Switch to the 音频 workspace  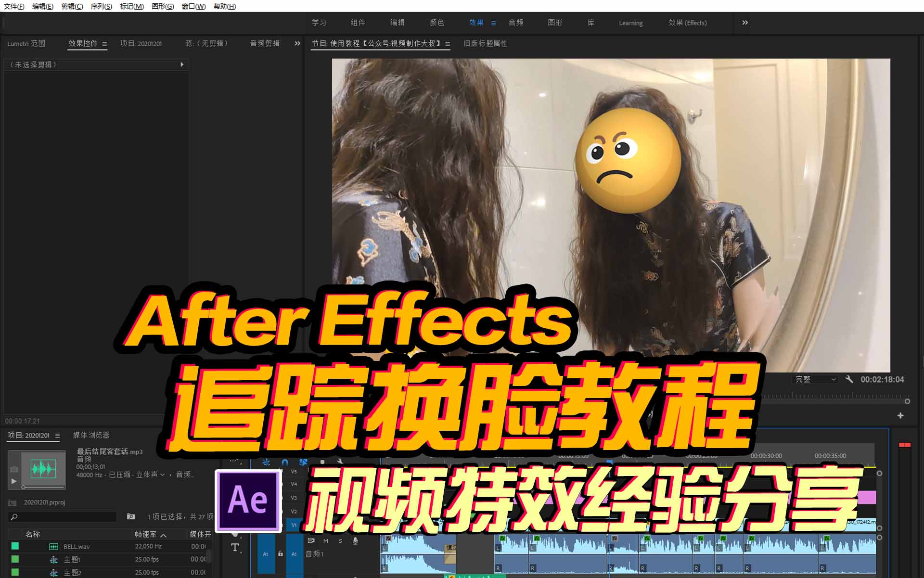516,23
